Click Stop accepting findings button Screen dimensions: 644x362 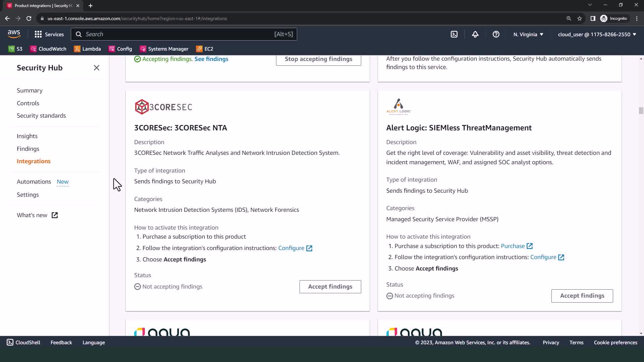tap(318, 59)
